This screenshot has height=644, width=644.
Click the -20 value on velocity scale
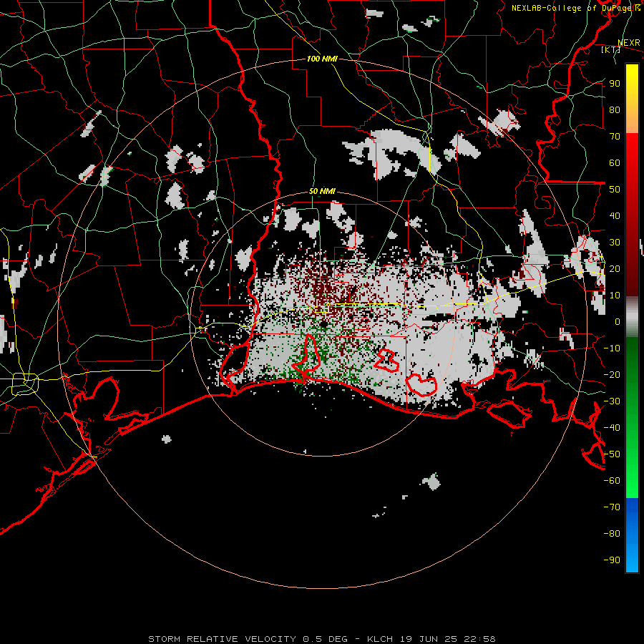pyautogui.click(x=612, y=374)
